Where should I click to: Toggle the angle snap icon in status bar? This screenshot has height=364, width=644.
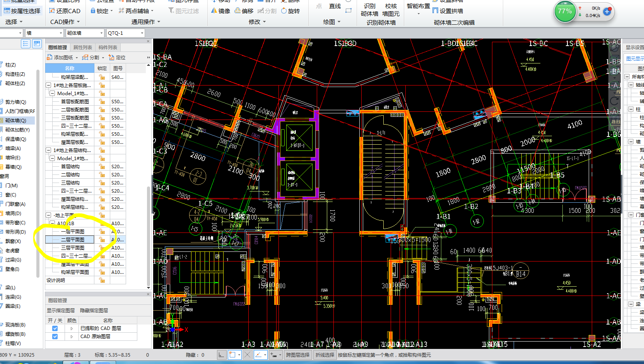(x=258, y=355)
